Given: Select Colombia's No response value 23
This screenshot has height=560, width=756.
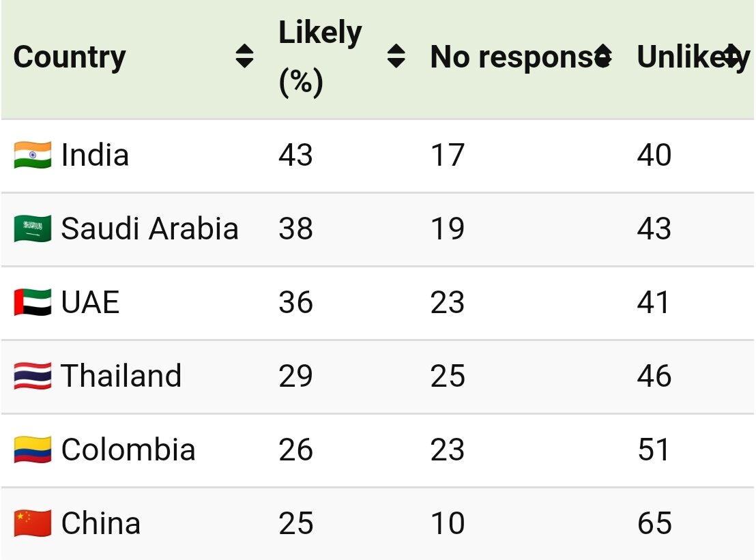Looking at the screenshot, I should click(448, 450).
